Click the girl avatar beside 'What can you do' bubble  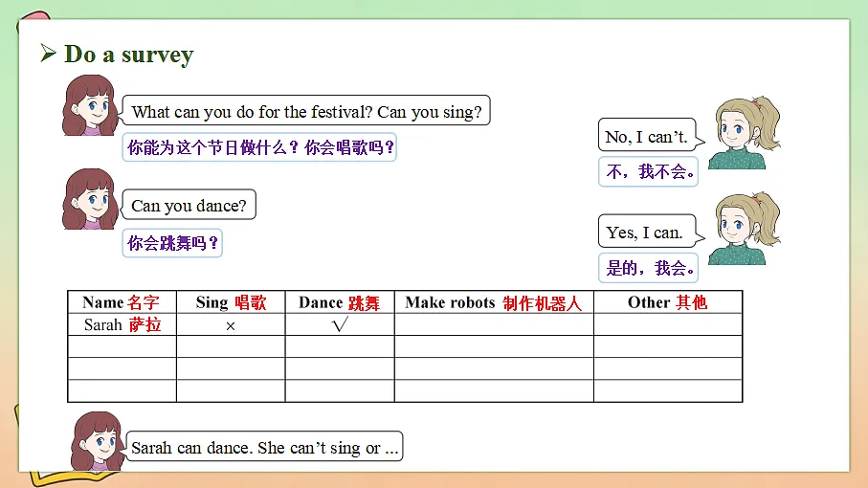(x=90, y=105)
